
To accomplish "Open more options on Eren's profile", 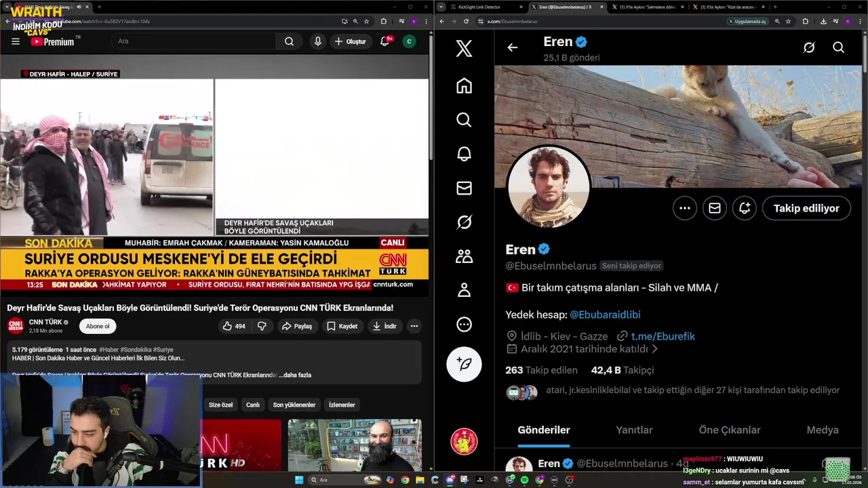I will (685, 208).
